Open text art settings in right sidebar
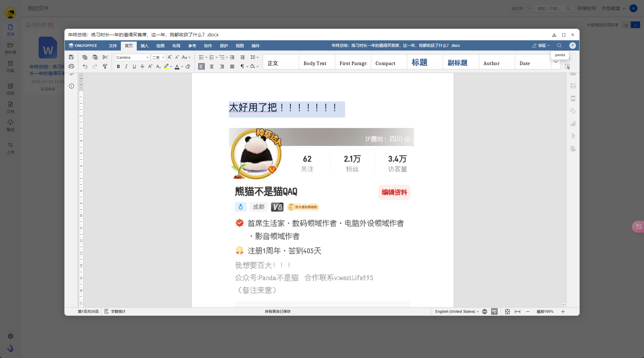This screenshot has width=644, height=358. (x=573, y=136)
